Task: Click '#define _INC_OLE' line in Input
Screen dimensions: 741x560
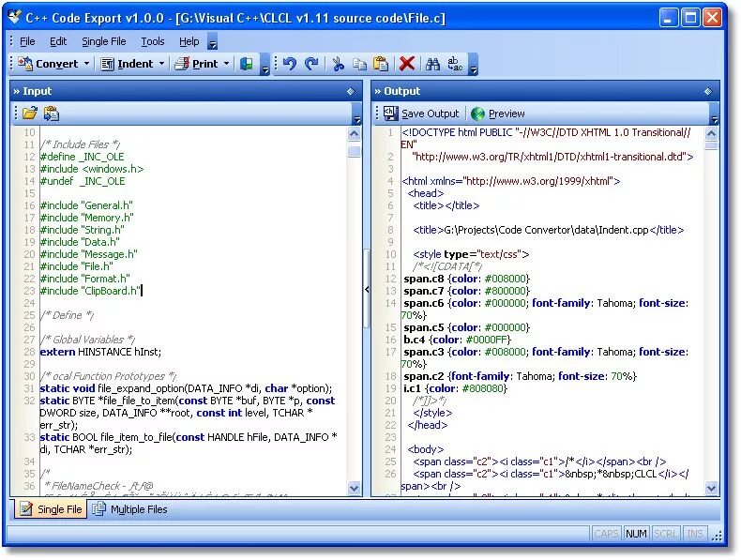Action: click(x=82, y=157)
